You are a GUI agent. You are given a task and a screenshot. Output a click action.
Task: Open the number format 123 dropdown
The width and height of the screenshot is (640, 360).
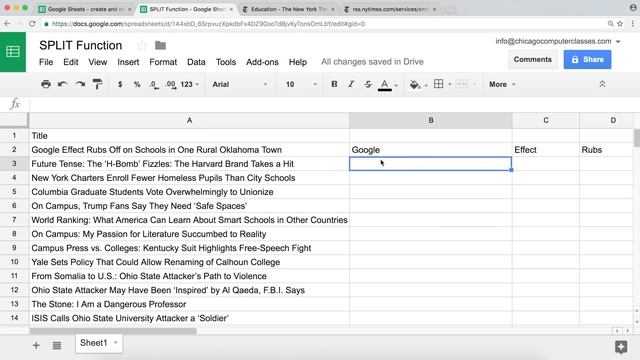point(189,84)
